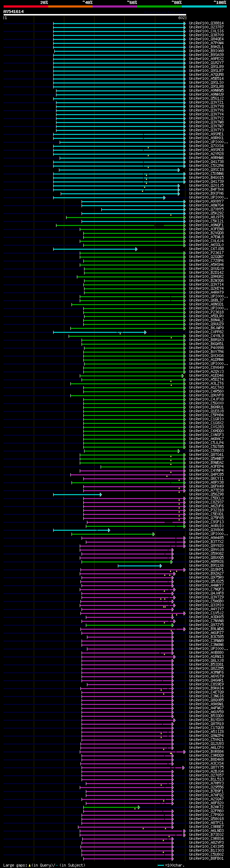Screen dimensions: 230x868
Task: Click the red 20% identity legend segment
Action: click(x=26, y=6)
